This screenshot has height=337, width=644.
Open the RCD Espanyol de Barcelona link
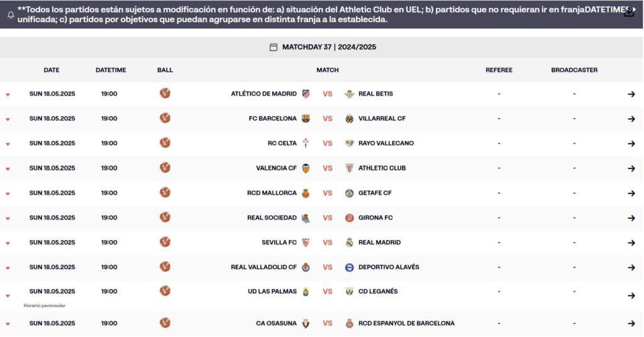(x=407, y=323)
